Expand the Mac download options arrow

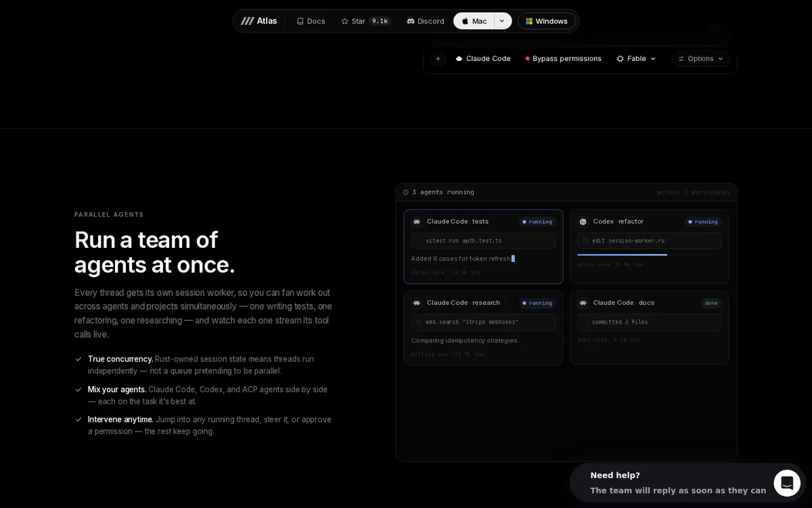502,21
